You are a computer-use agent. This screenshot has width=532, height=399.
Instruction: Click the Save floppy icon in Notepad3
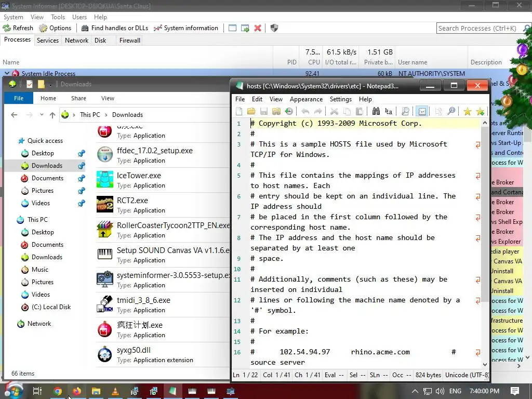tap(263, 111)
